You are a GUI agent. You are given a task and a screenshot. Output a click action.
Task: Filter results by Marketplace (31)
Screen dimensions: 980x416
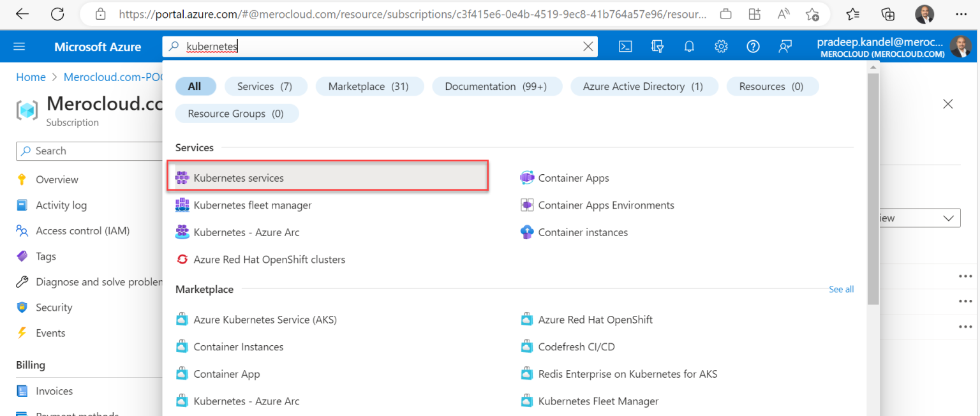368,87
